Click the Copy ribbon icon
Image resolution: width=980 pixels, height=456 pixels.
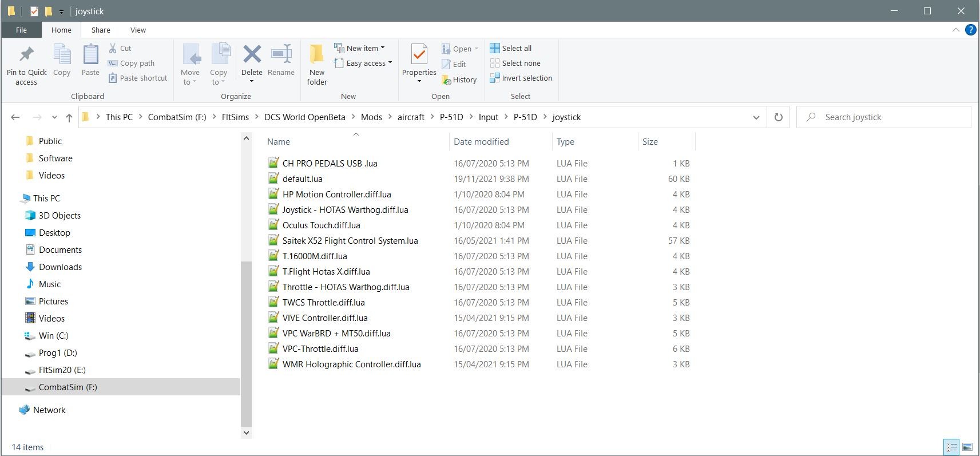tap(62, 55)
